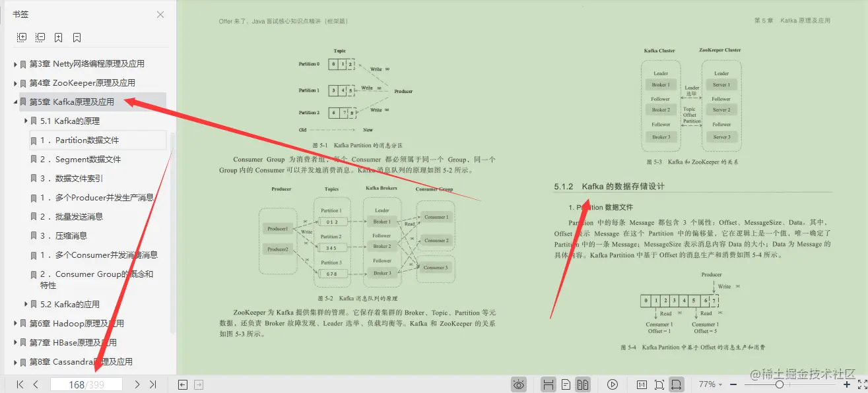Click page header 第 5 章 Kafka 原理及应用
Screen dimensions: 868x393
(x=792, y=20)
